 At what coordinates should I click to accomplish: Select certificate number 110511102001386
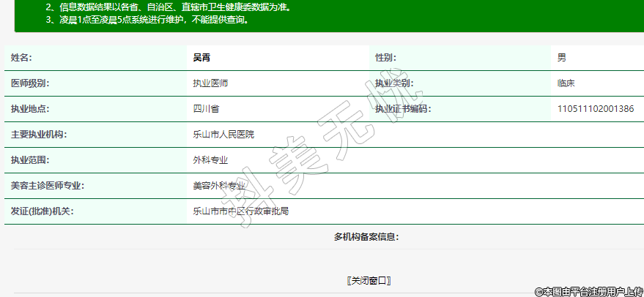(596, 109)
